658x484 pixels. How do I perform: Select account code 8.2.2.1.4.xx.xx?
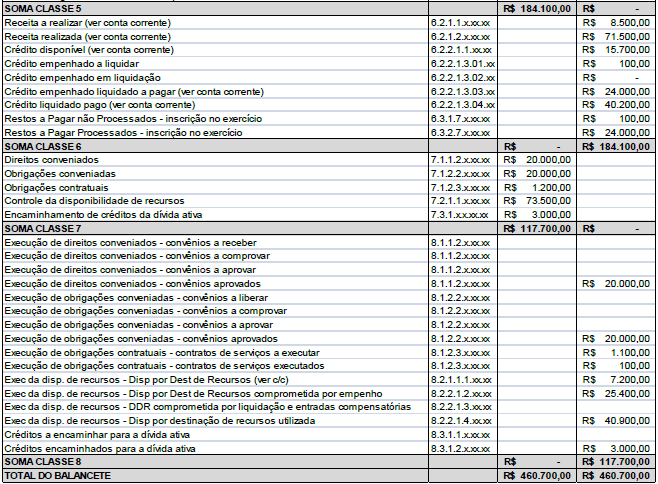click(x=460, y=421)
